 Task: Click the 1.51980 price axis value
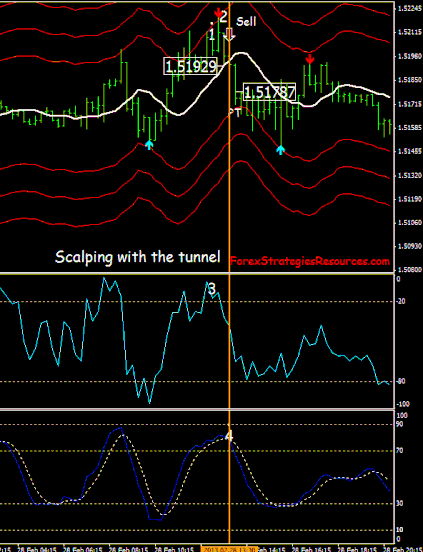tap(409, 56)
